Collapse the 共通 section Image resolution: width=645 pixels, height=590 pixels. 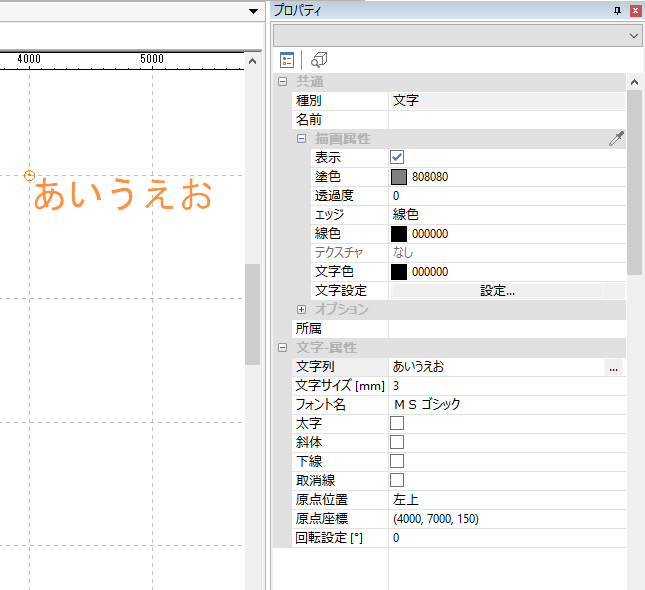[x=283, y=82]
